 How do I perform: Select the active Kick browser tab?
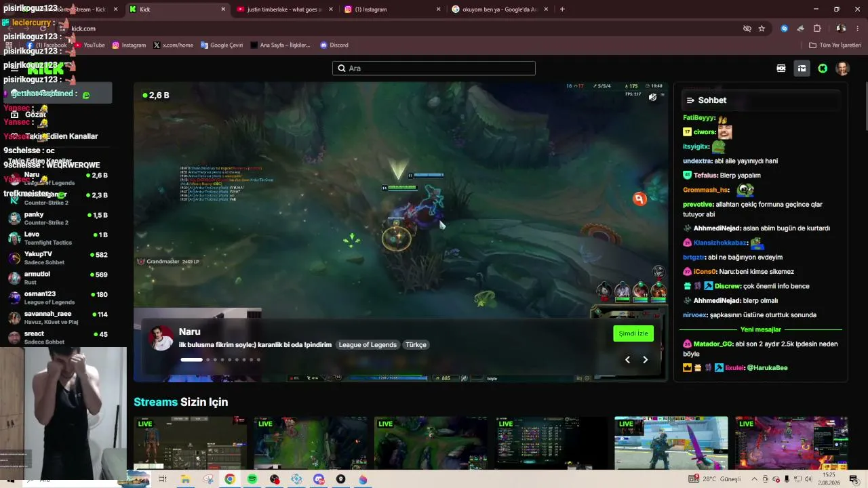178,9
